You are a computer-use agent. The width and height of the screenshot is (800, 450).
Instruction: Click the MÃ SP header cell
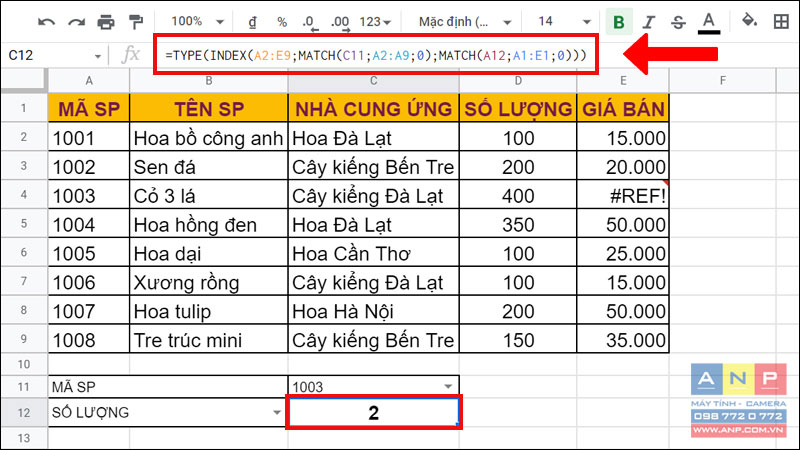(x=89, y=109)
